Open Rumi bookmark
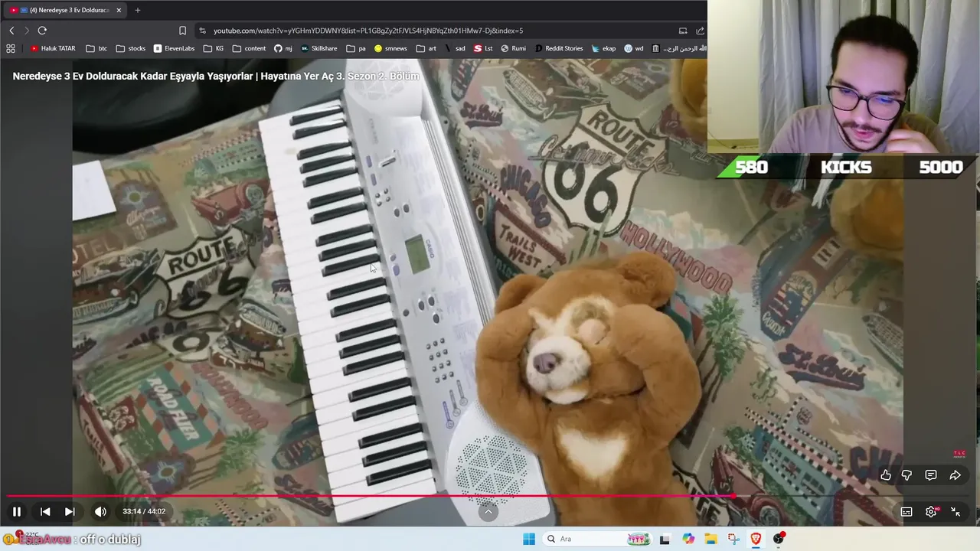980x551 pixels. [514, 48]
